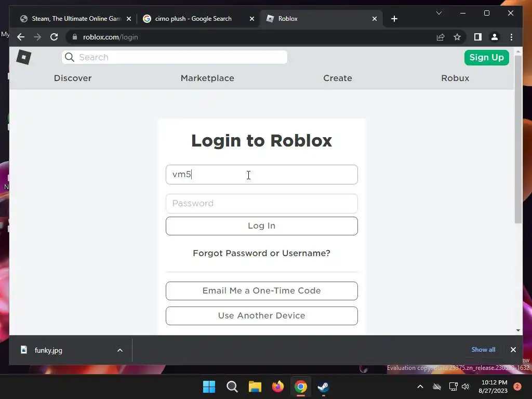Click the search magnifier icon in Roblox header
The width and height of the screenshot is (532, 399).
[x=70, y=57]
